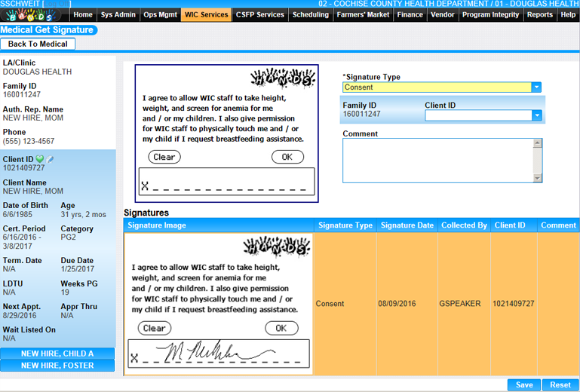Screen dimensions: 580x392
Task: Click the green heart icon beside Client ID
Action: pyautogui.click(x=40, y=159)
